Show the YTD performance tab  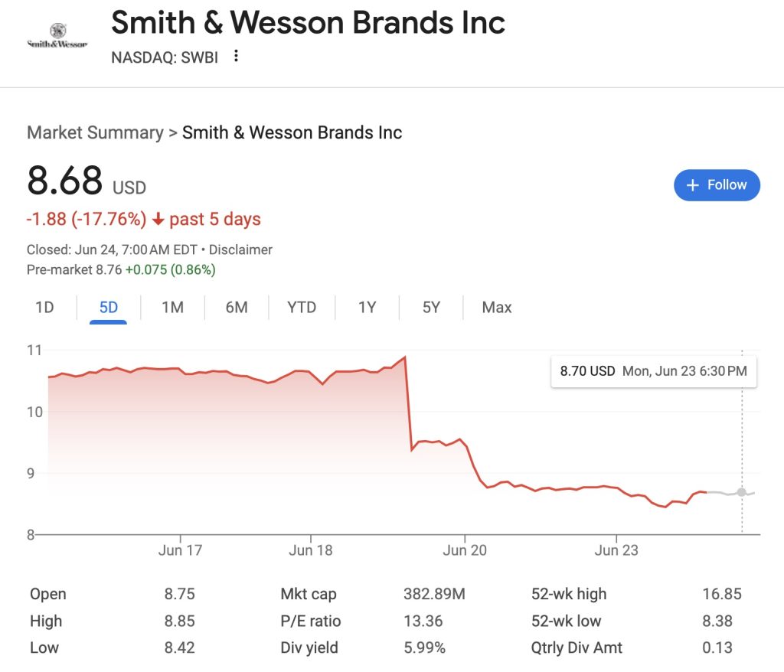[x=302, y=307]
